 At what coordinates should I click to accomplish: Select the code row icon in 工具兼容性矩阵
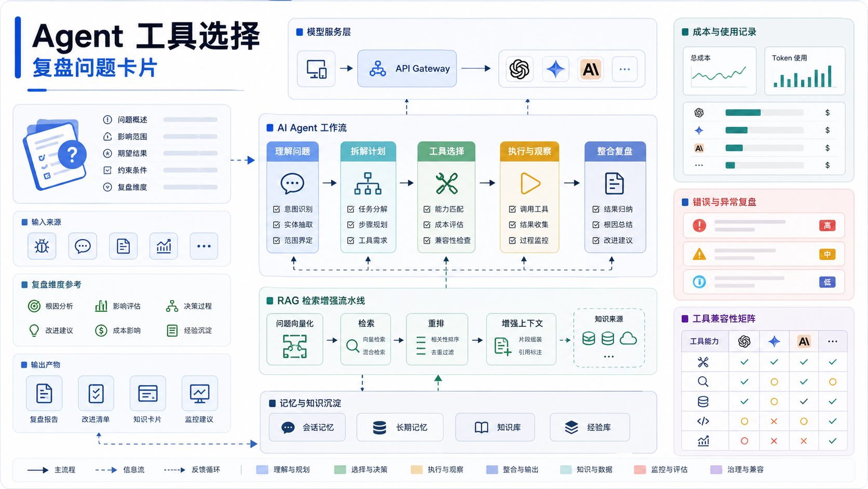(x=703, y=421)
